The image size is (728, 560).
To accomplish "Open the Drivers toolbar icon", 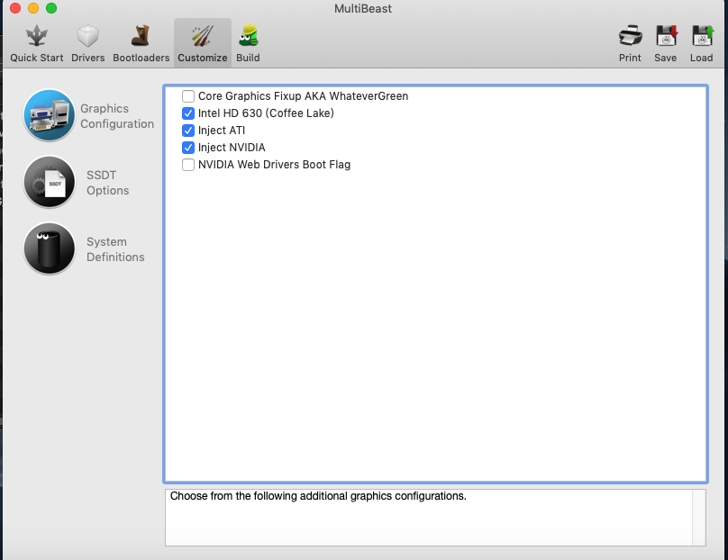I will point(87,36).
